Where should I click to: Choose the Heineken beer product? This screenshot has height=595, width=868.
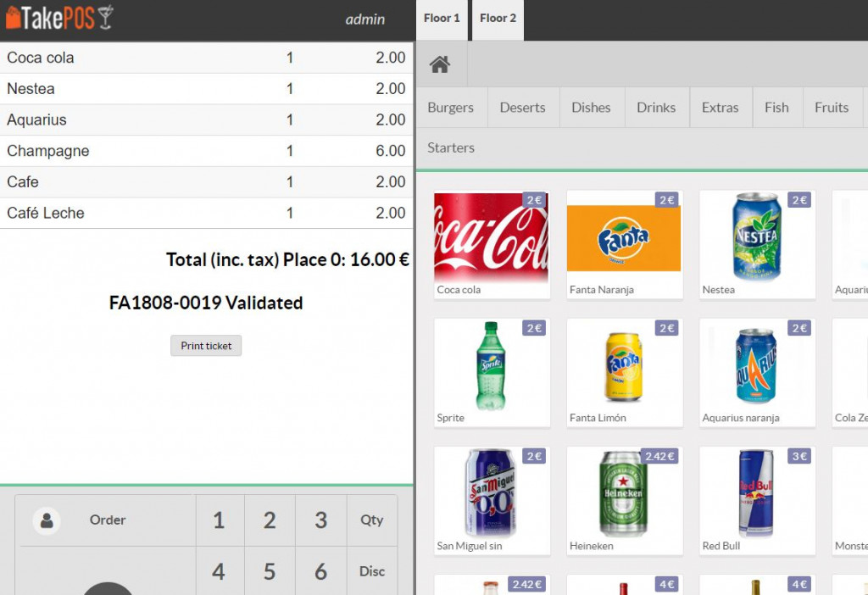624,500
